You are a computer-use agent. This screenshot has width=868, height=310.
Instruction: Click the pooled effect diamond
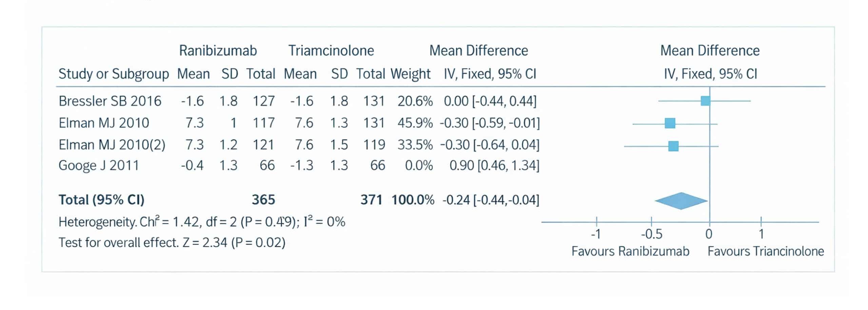pyautogui.click(x=681, y=201)
